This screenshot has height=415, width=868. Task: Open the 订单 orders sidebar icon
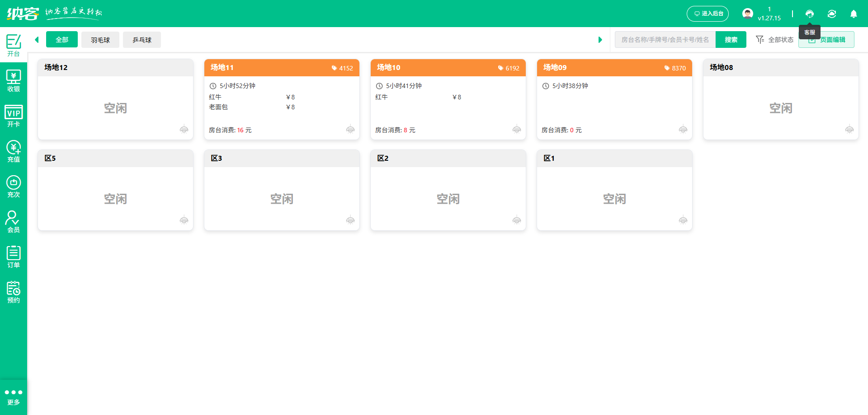point(14,257)
